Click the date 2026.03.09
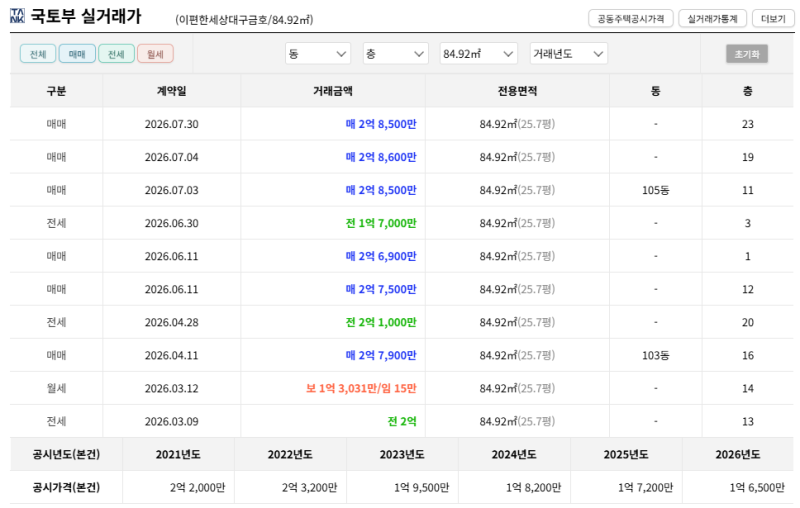The image size is (800, 508). pyautogui.click(x=171, y=422)
